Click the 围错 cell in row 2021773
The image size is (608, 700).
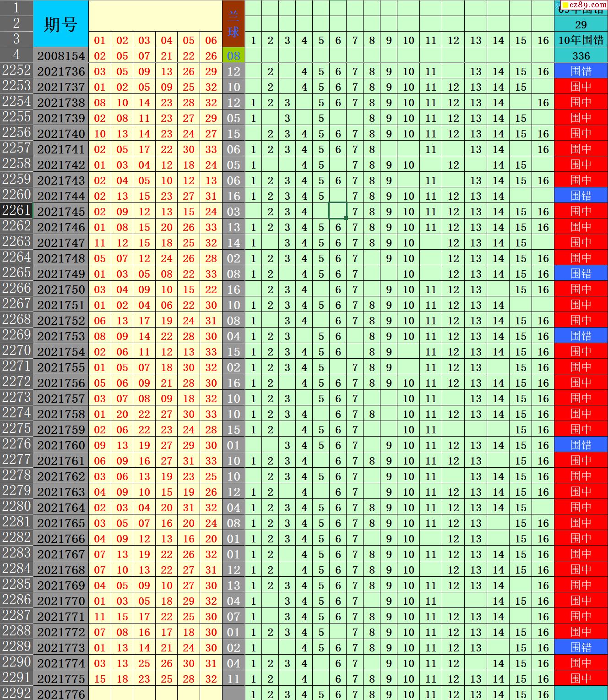[581, 647]
